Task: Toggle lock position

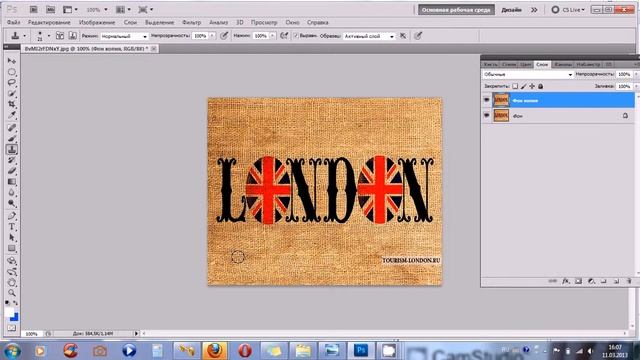Action: pos(532,86)
